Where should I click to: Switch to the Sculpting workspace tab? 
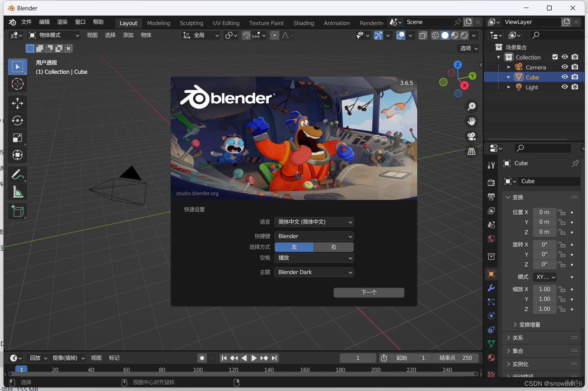tap(191, 23)
